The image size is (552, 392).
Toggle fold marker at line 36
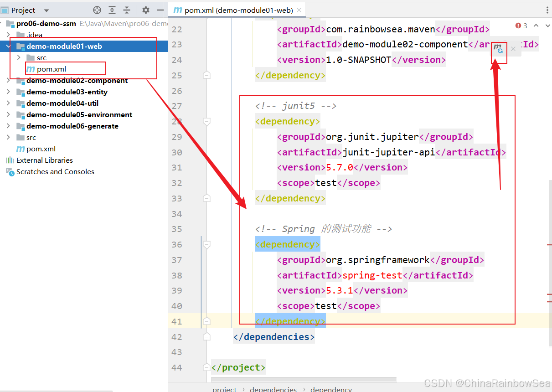tap(207, 245)
